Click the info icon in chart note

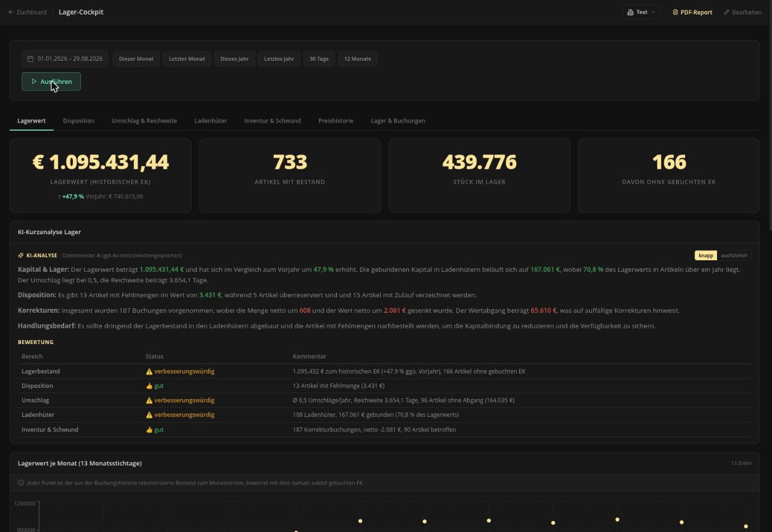coord(21,483)
